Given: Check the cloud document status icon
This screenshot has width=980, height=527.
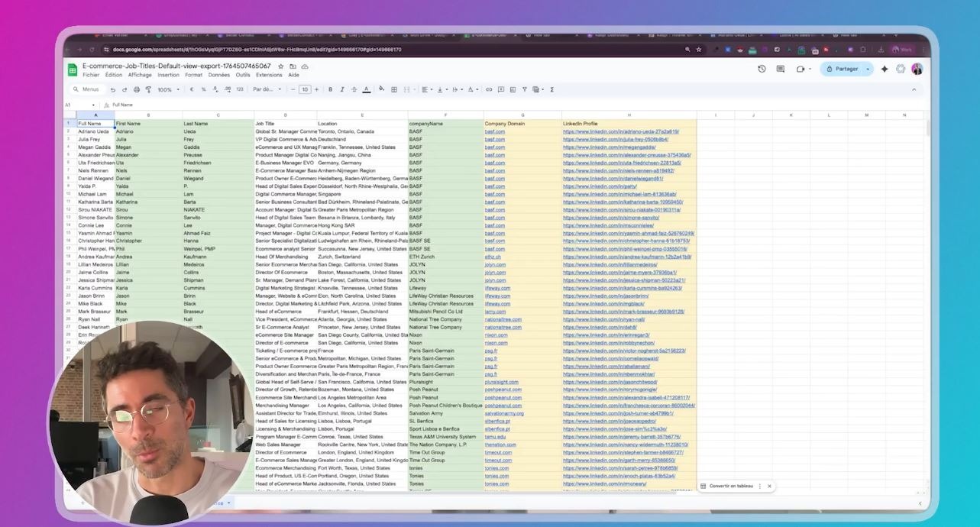Looking at the screenshot, I should [305, 66].
